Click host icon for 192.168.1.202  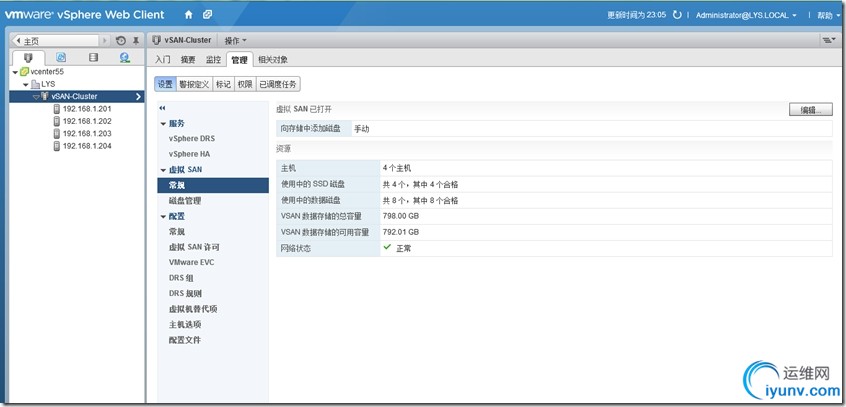click(x=57, y=121)
